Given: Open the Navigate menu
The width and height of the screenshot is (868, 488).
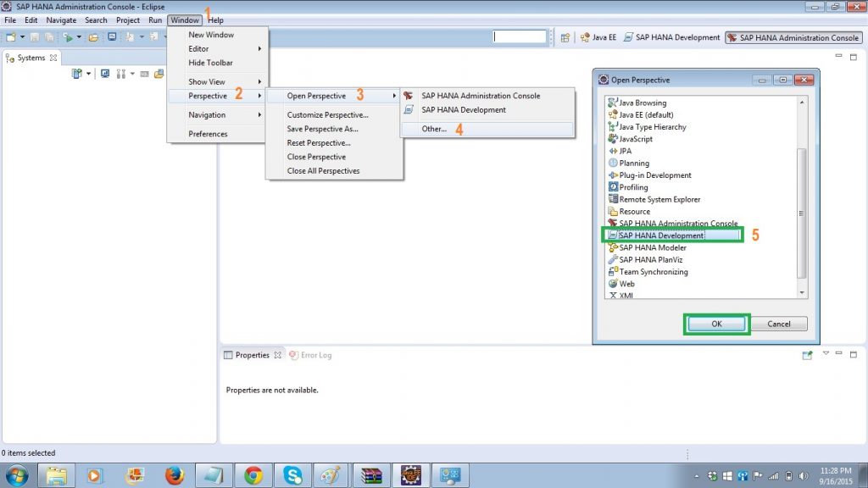Looking at the screenshot, I should click(61, 20).
